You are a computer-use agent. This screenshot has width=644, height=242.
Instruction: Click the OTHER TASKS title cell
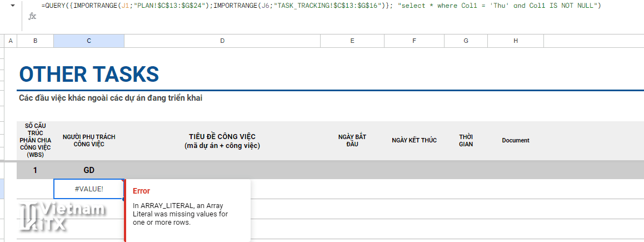89,75
